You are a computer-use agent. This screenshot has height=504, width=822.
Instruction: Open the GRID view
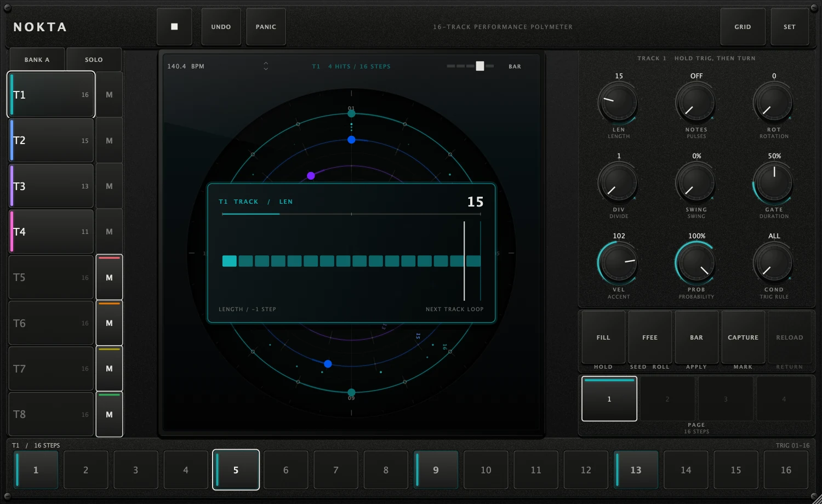coord(743,27)
